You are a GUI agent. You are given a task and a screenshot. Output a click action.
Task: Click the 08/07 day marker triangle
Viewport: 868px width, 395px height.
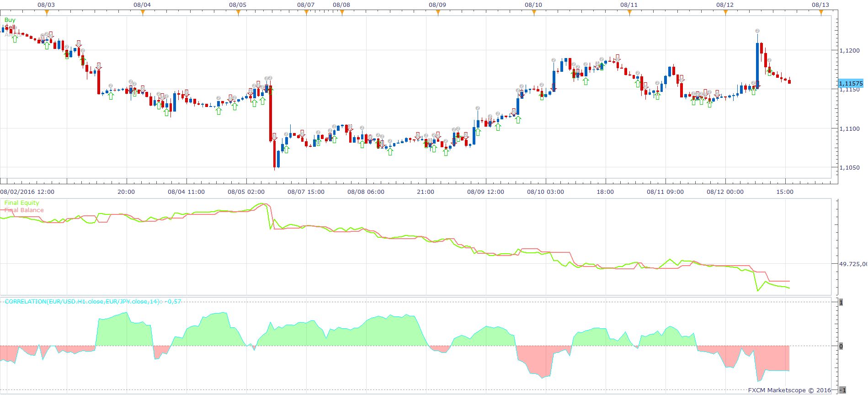click(x=306, y=13)
